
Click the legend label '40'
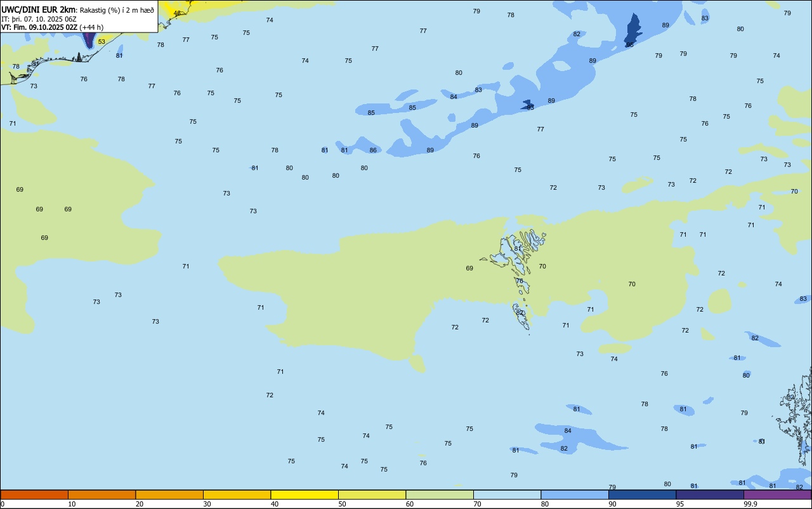275,504
